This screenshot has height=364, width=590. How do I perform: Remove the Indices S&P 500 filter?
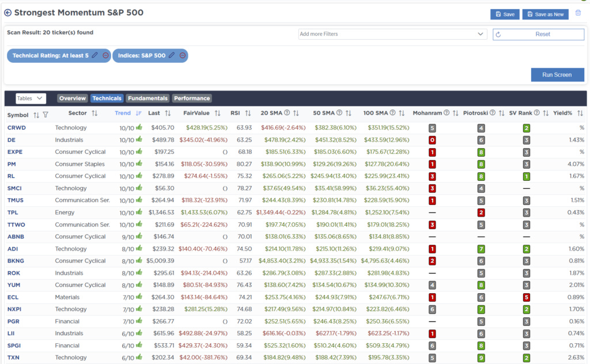pyautogui.click(x=183, y=55)
